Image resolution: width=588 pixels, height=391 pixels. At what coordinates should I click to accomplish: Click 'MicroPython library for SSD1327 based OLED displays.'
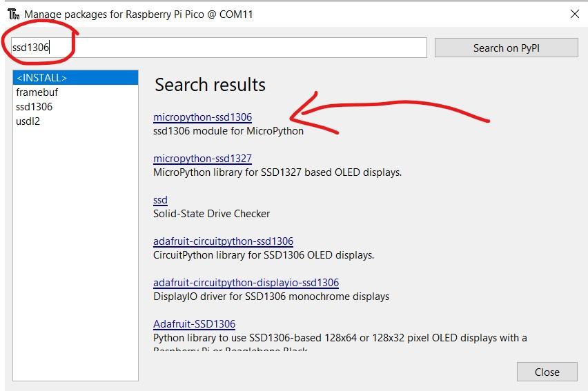[277, 172]
